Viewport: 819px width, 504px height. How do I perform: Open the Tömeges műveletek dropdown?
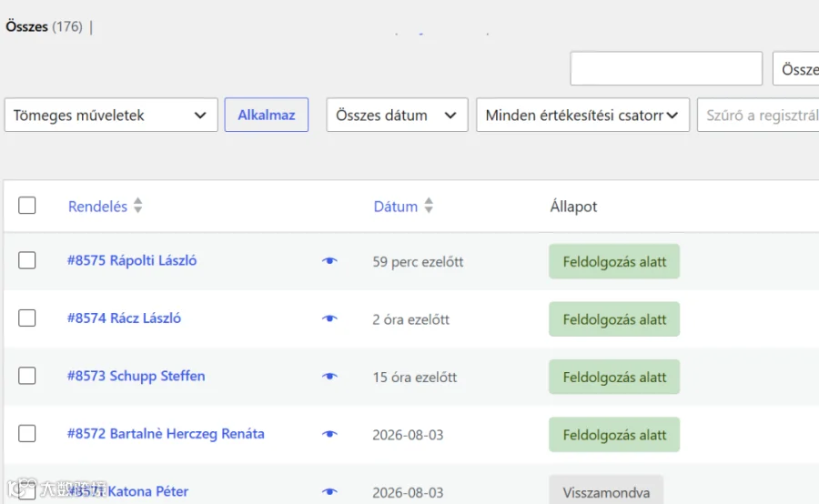tap(111, 115)
